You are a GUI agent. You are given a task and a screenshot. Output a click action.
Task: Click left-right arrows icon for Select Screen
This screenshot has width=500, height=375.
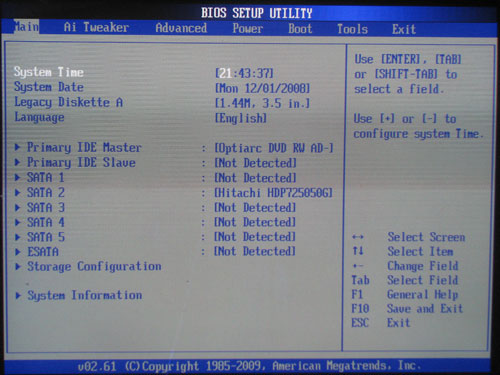pyautogui.click(x=358, y=237)
